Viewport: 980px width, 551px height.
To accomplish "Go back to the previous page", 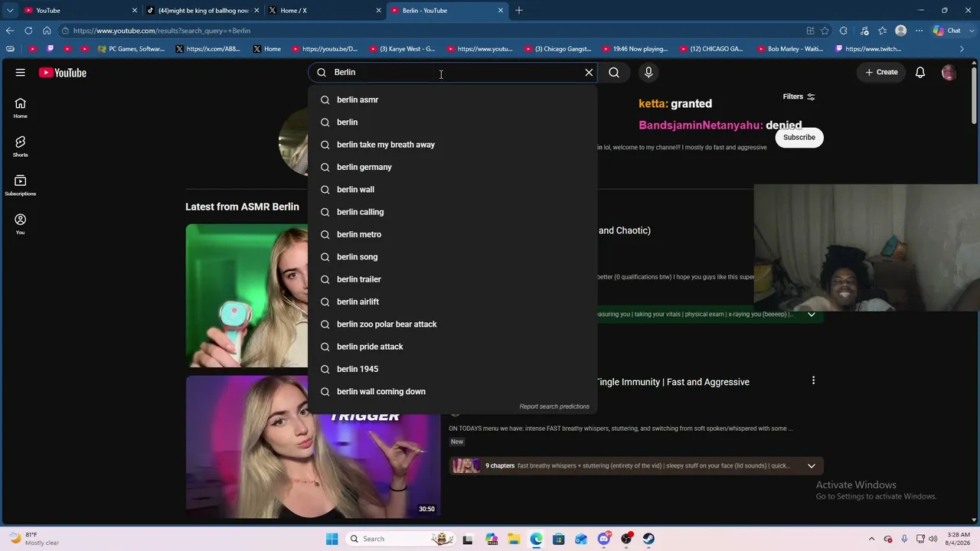I will click(10, 31).
